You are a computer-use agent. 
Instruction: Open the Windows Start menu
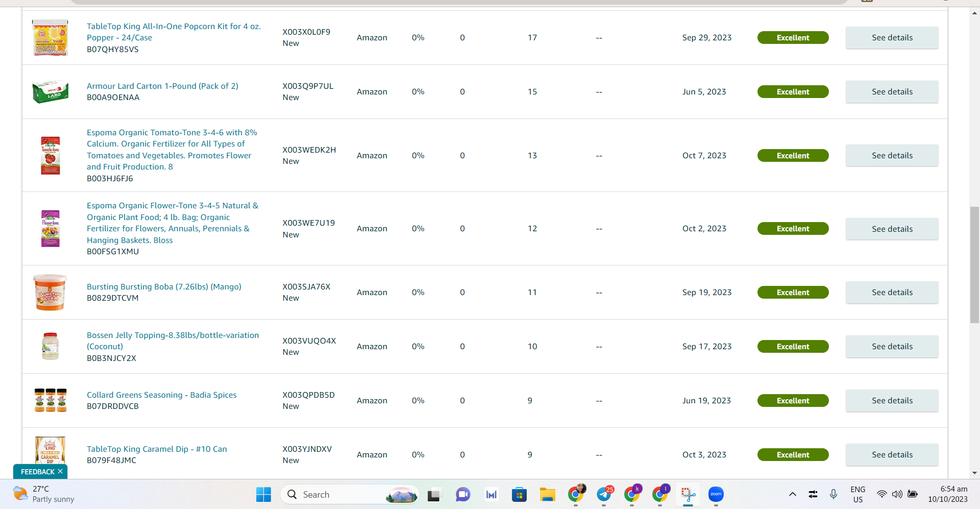click(x=263, y=494)
